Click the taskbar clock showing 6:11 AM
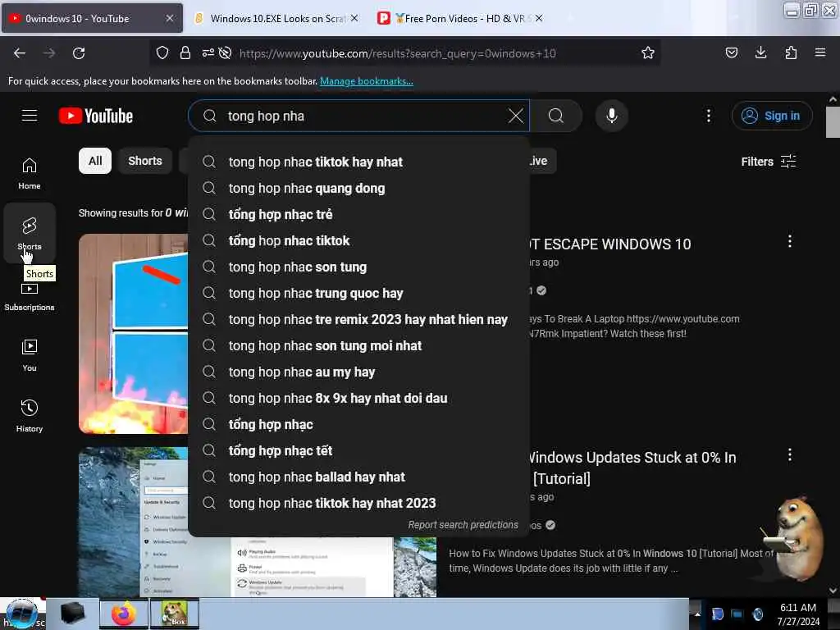840x630 pixels. pos(797,614)
